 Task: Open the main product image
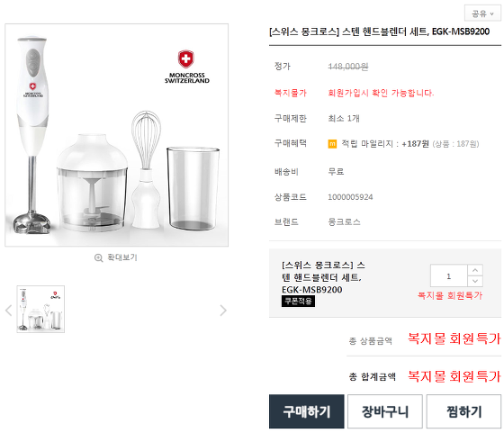click(117, 135)
